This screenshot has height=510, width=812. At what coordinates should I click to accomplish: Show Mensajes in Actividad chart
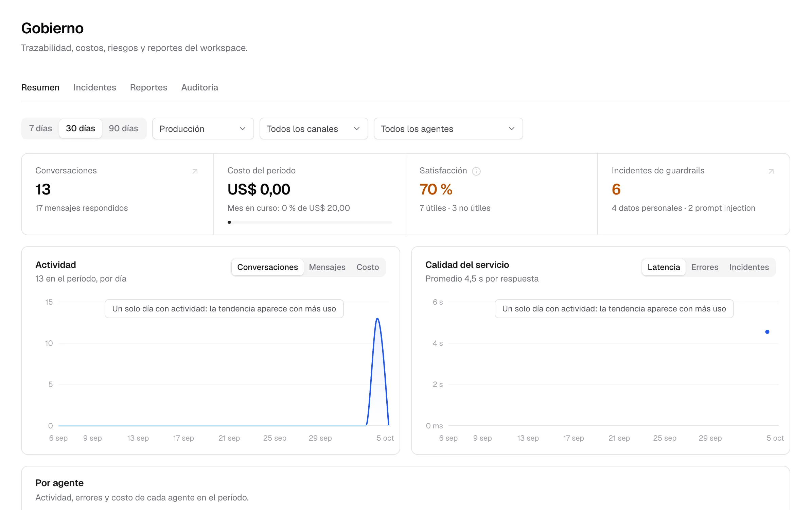[x=327, y=267]
